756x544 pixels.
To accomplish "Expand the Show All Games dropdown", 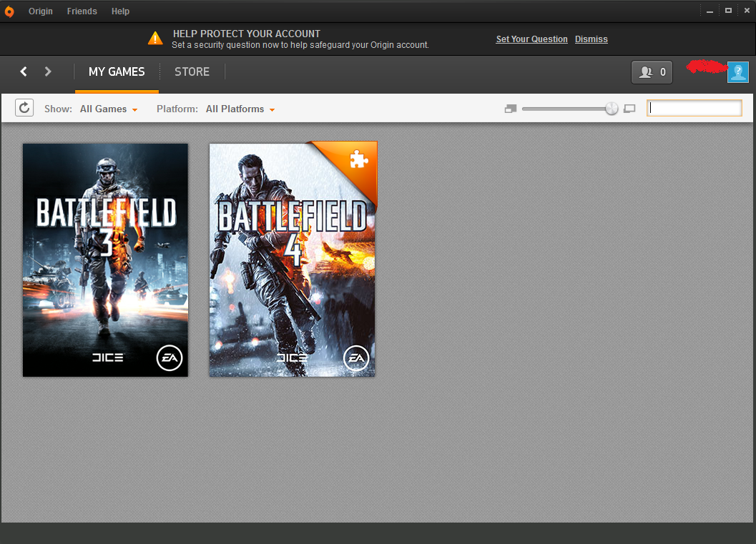I will click(109, 109).
